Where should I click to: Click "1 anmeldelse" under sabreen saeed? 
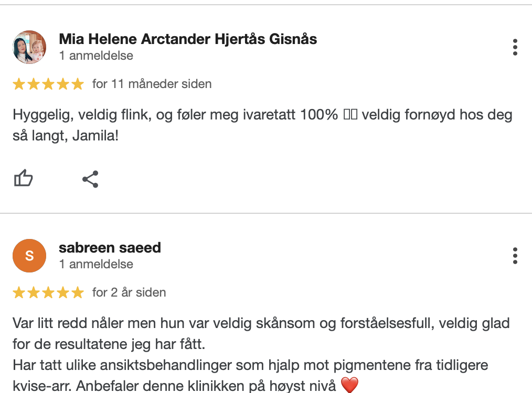pos(96,264)
